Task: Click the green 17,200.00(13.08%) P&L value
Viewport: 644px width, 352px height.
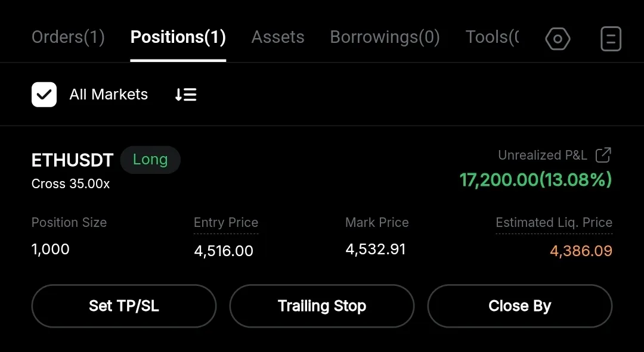Action: pos(535,179)
